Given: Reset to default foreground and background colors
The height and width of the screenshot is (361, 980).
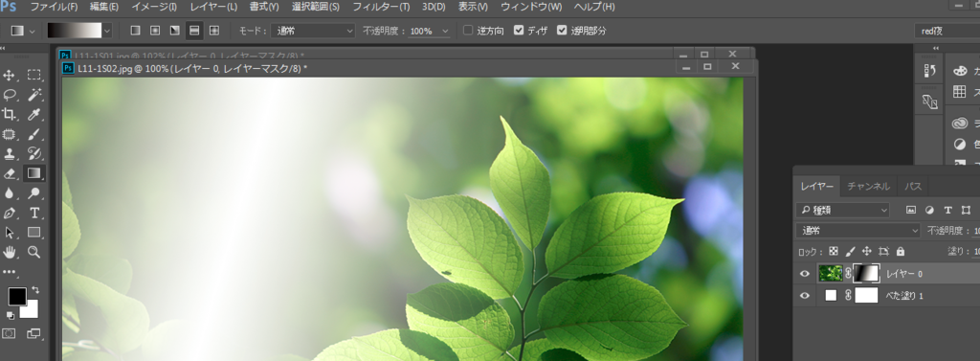Looking at the screenshot, I should coord(11,315).
